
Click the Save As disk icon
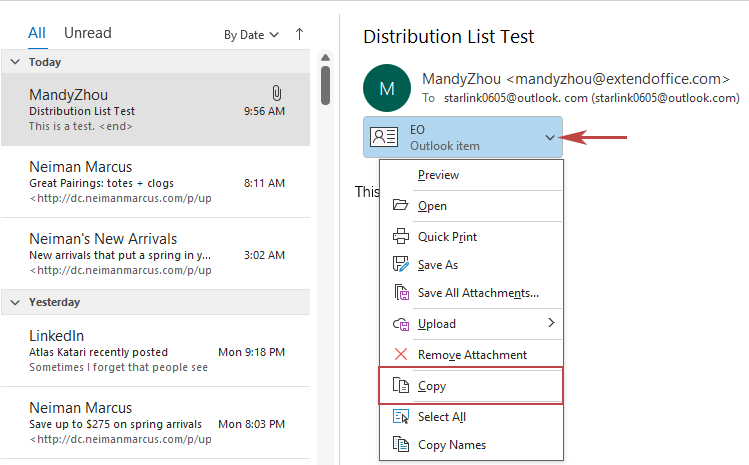pyautogui.click(x=401, y=265)
